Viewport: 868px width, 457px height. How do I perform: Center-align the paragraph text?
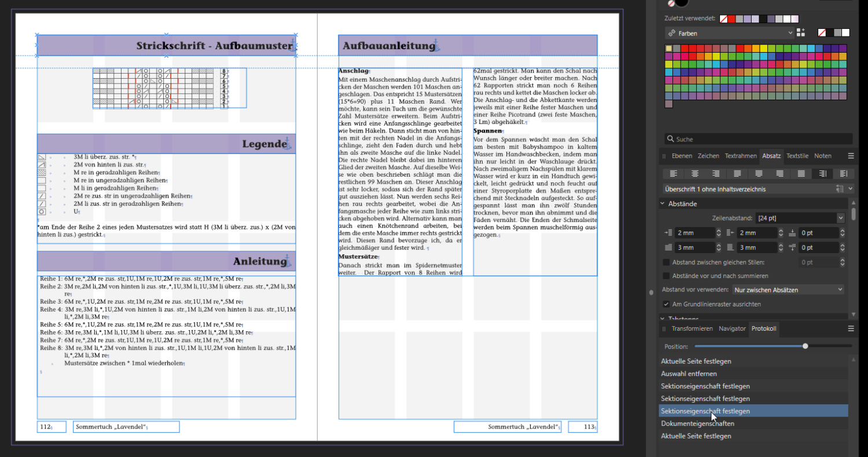(x=695, y=173)
